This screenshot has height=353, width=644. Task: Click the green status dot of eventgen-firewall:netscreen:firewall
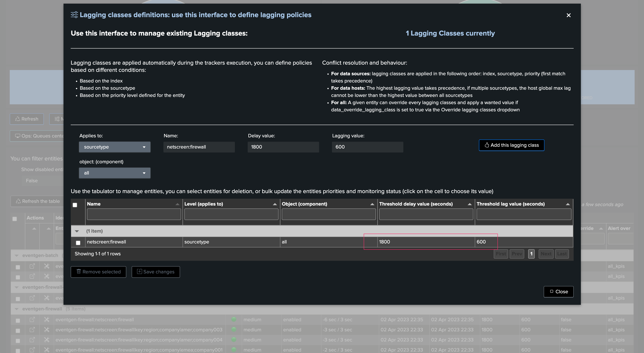234,319
